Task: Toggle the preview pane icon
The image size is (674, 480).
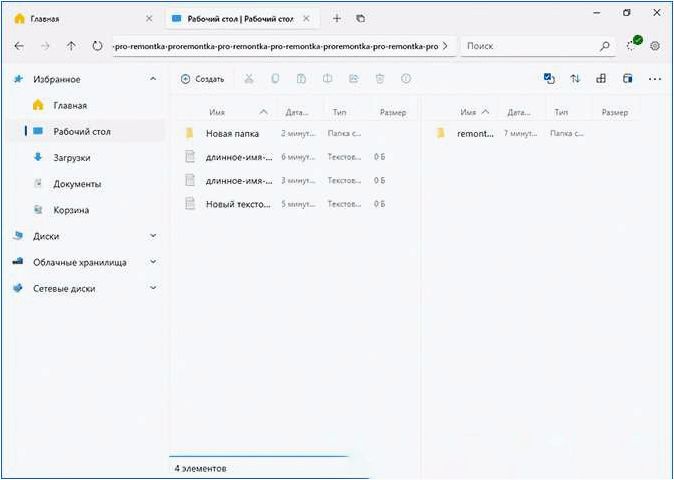Action: (628, 79)
